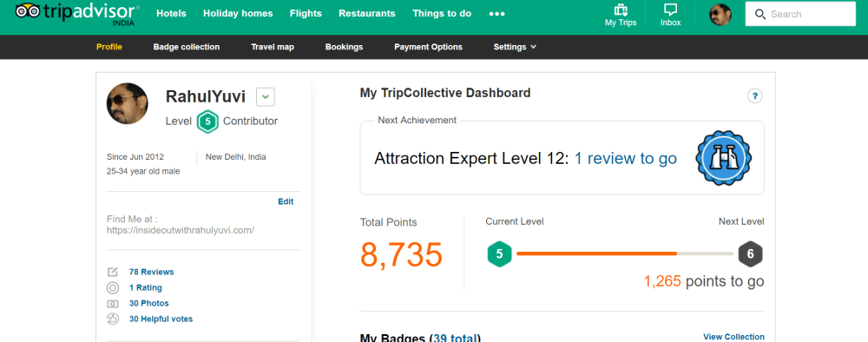Open the Travel map tab

tap(273, 47)
